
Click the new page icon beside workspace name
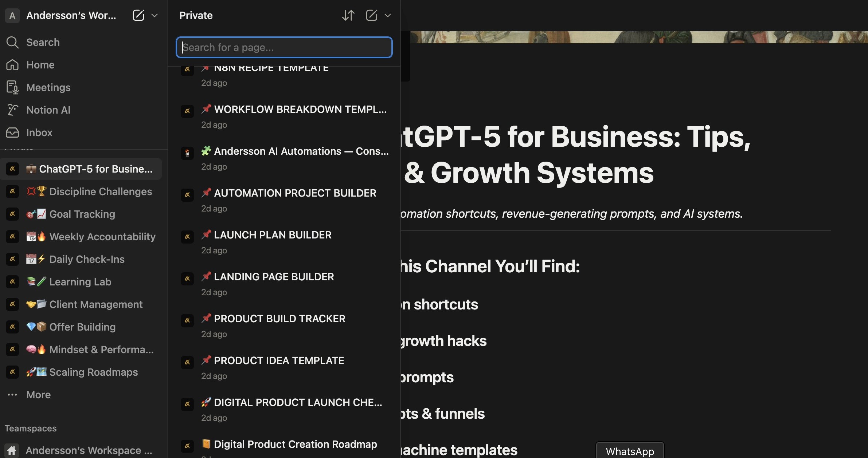(x=138, y=15)
